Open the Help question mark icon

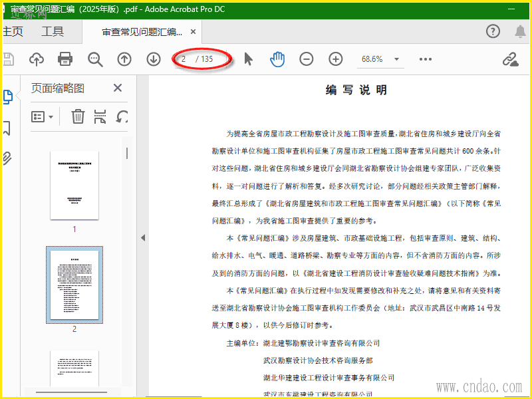tap(493, 31)
